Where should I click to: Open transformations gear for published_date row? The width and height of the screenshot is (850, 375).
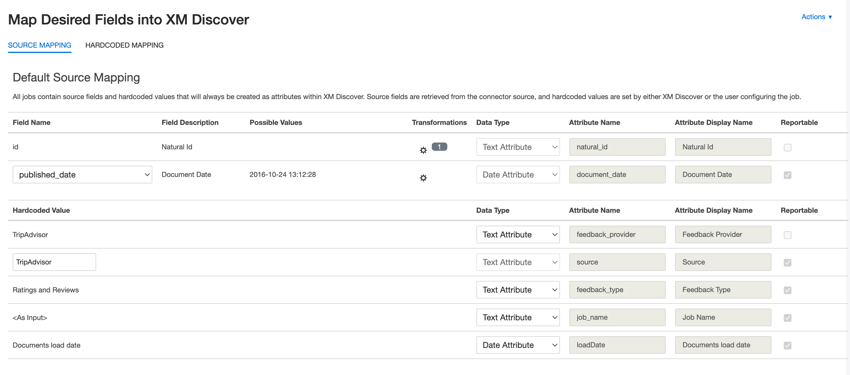tap(423, 177)
